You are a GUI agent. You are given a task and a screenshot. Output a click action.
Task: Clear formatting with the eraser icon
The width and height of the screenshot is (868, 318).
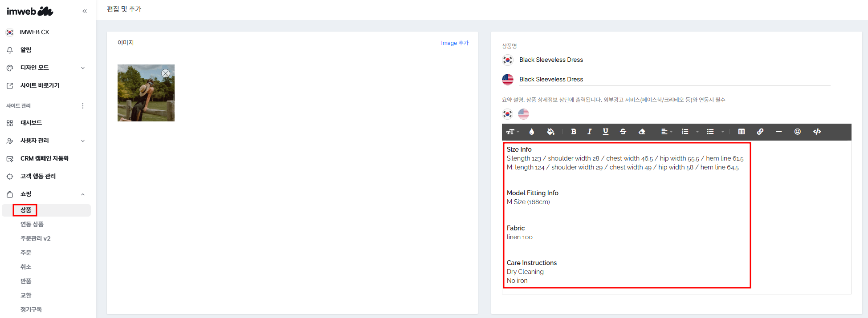click(642, 132)
